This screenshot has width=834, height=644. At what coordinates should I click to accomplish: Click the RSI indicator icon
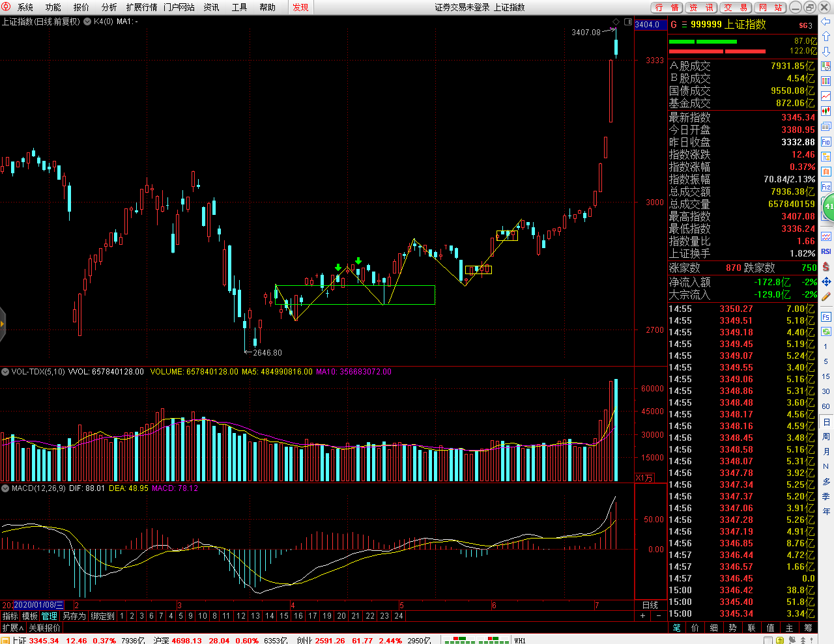click(x=826, y=251)
